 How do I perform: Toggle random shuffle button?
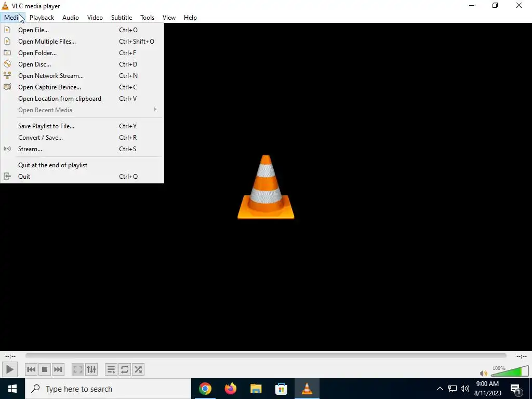point(138,369)
